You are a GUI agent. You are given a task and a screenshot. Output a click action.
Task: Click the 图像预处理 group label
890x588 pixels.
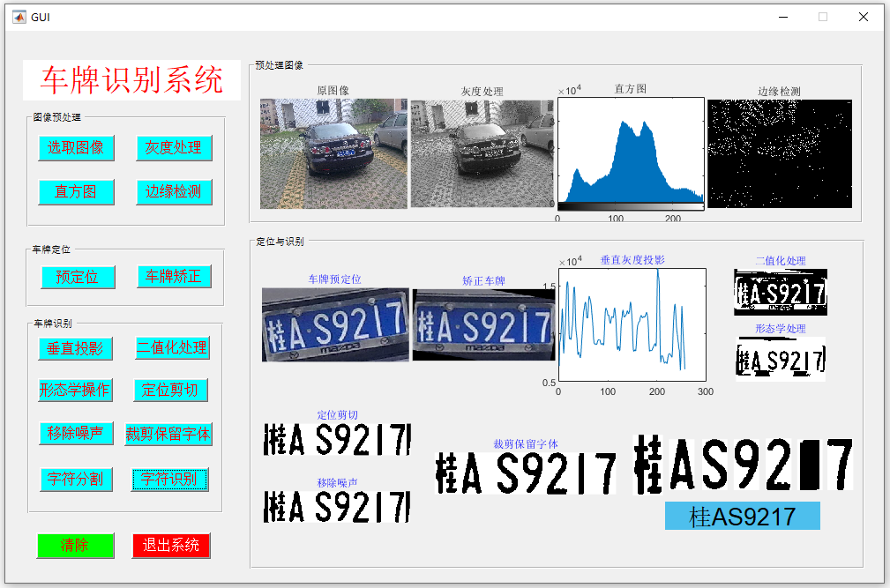pos(56,117)
